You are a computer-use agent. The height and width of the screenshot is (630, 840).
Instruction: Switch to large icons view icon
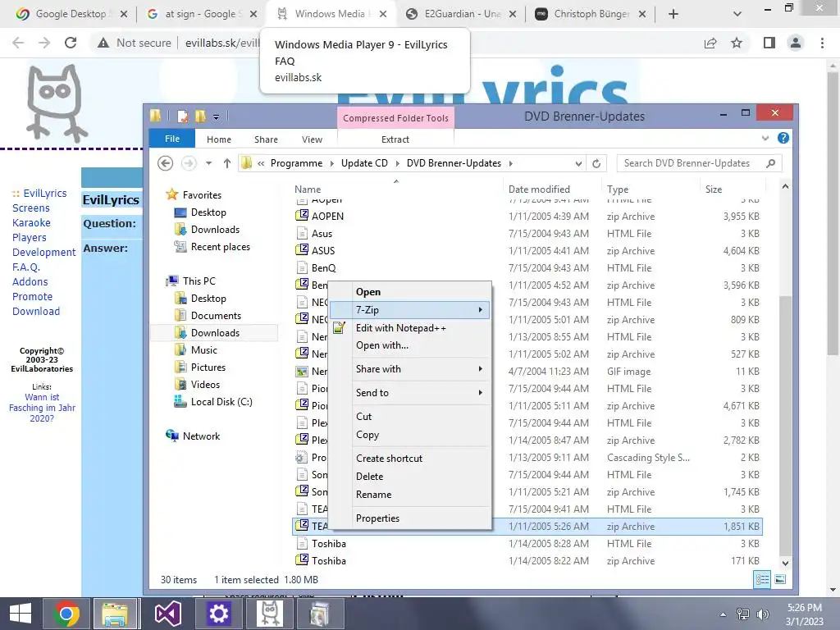pyautogui.click(x=780, y=579)
